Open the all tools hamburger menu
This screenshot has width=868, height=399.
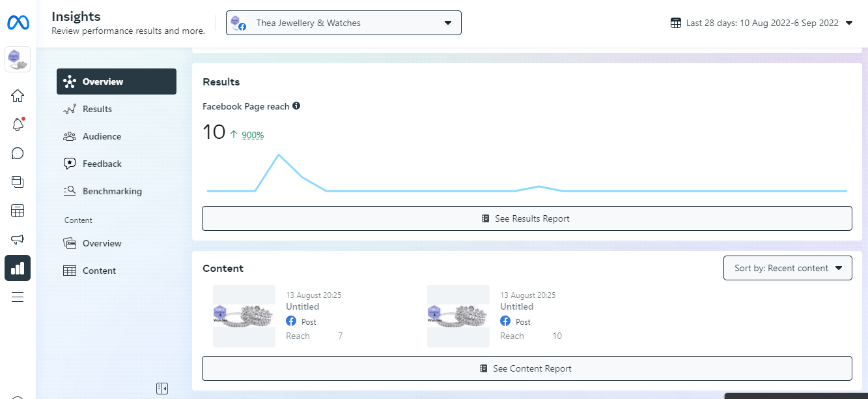tap(18, 297)
